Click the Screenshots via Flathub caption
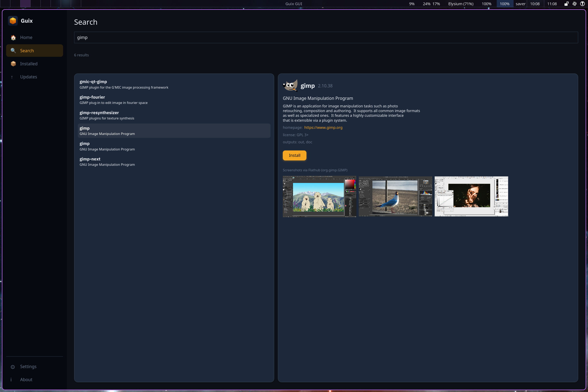588x392 pixels. tap(315, 170)
